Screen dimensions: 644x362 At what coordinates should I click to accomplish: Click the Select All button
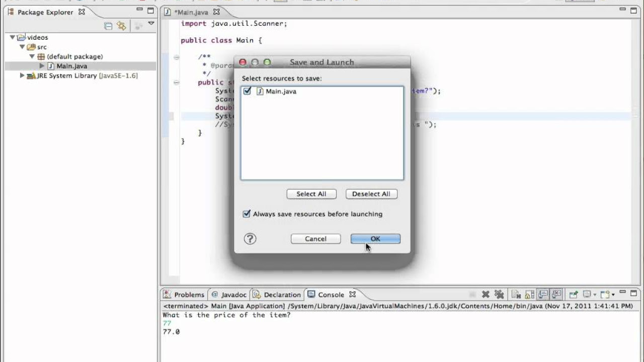click(x=311, y=194)
